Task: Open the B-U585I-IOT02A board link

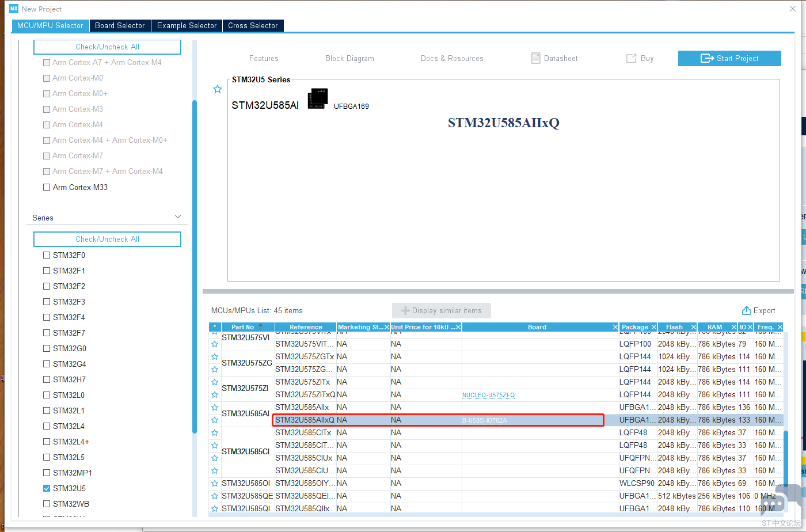Action: point(485,420)
